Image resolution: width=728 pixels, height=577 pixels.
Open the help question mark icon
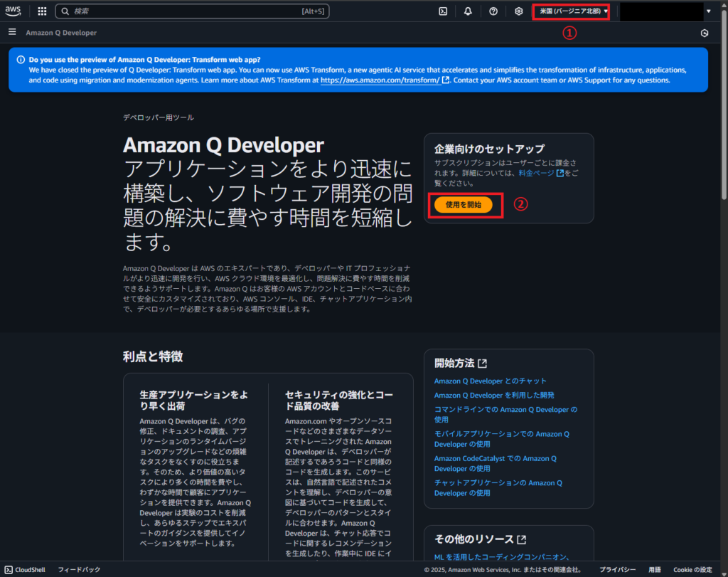[x=493, y=11]
